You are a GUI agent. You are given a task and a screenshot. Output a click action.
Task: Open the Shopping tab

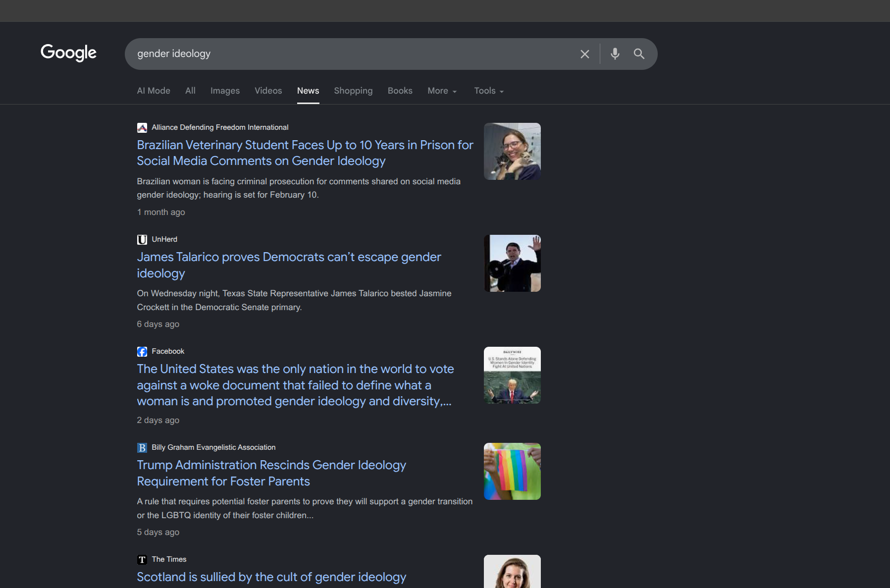(x=353, y=91)
